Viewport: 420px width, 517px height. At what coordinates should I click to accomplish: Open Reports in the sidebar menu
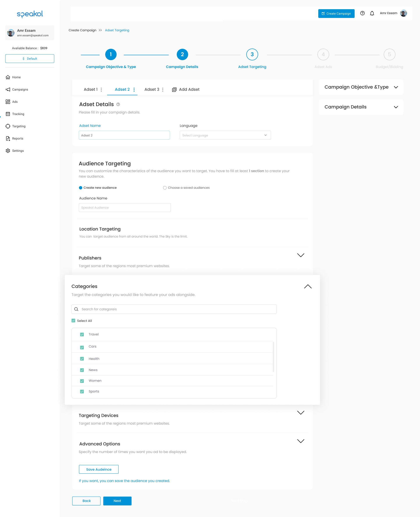point(18,139)
